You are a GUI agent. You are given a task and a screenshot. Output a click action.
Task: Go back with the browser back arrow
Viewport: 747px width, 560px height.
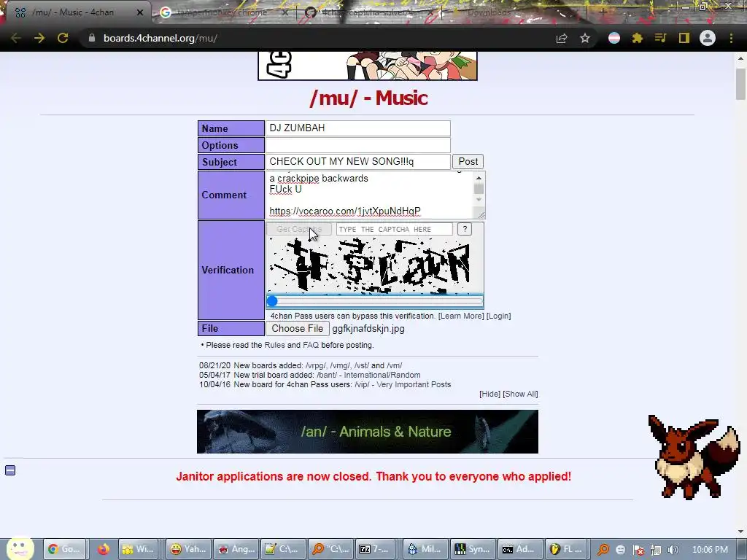(16, 38)
